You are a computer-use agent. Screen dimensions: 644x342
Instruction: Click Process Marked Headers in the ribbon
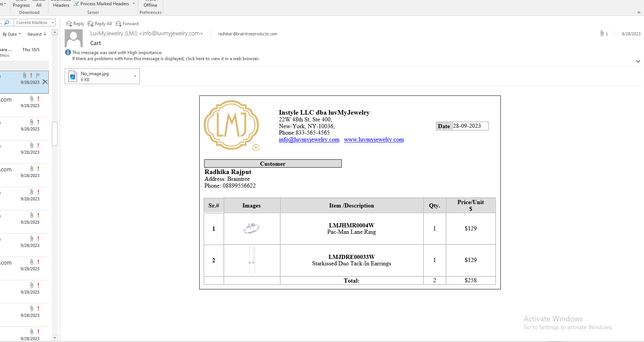coord(104,4)
